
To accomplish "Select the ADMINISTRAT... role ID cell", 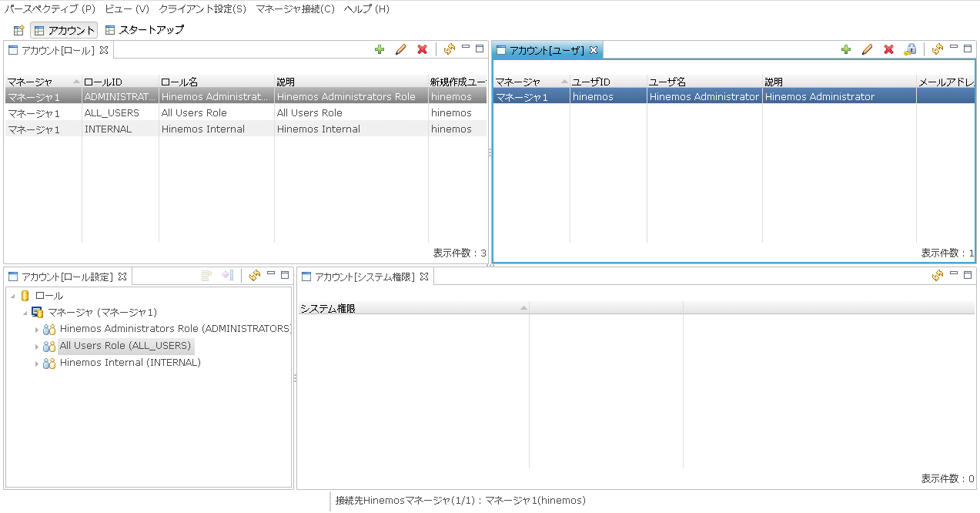I will 120,97.
